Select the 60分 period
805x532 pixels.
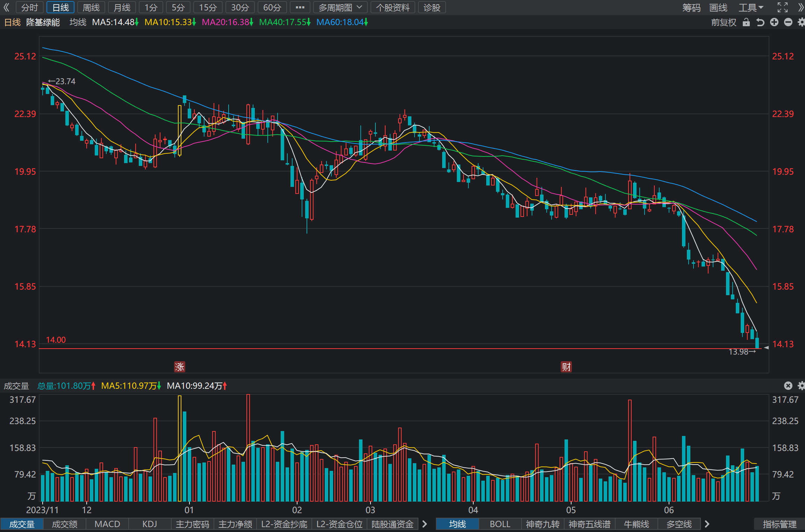click(272, 7)
